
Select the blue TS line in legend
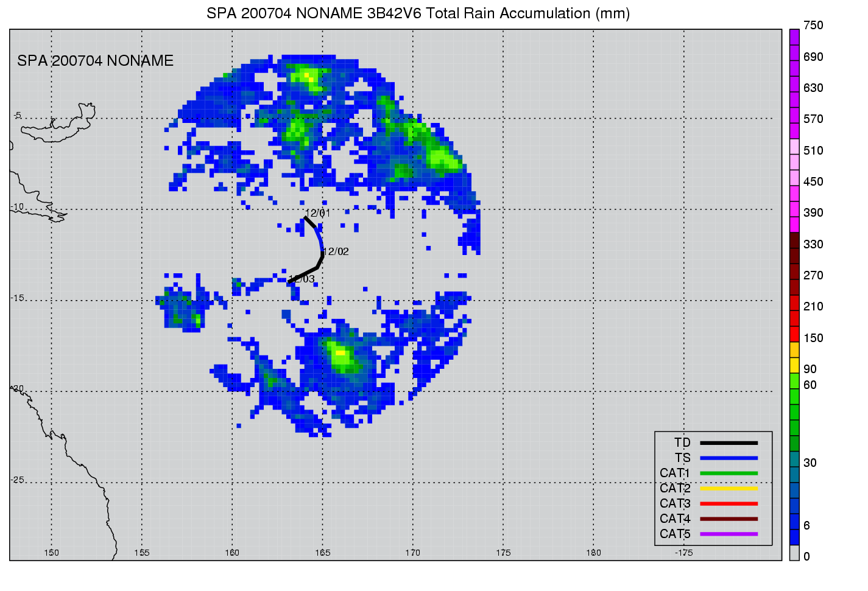tap(729, 458)
